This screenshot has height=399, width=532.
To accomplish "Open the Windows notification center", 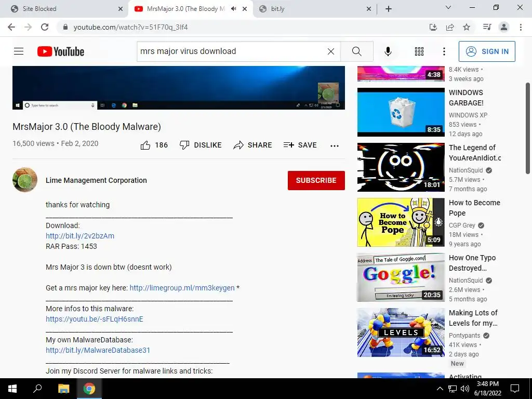I will click(x=515, y=389).
